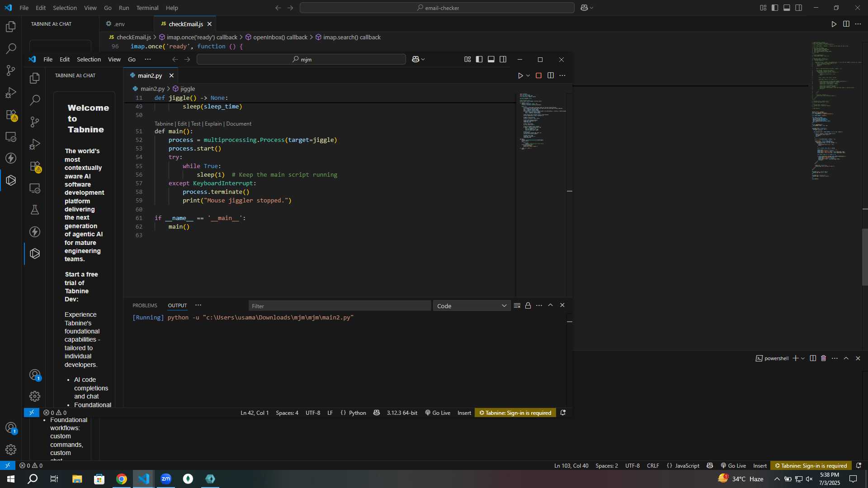Split the powershell terminal
Image resolution: width=868 pixels, height=488 pixels.
813,358
